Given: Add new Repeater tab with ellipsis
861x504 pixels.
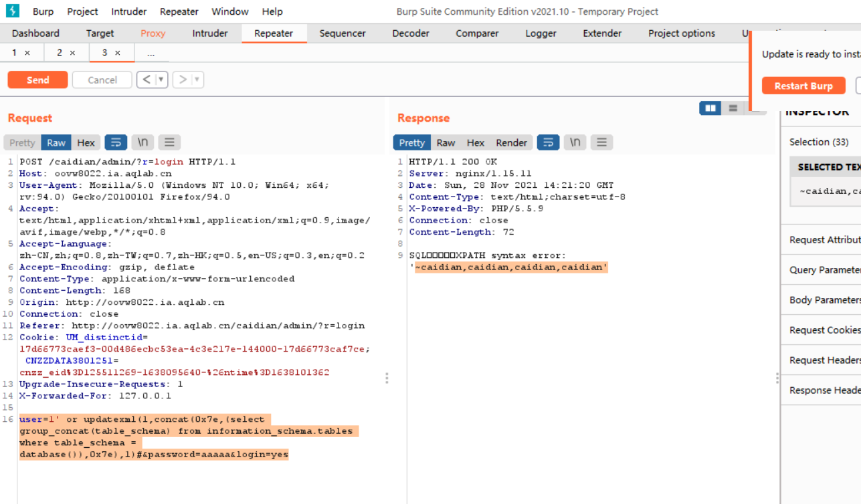Looking at the screenshot, I should click(x=151, y=53).
